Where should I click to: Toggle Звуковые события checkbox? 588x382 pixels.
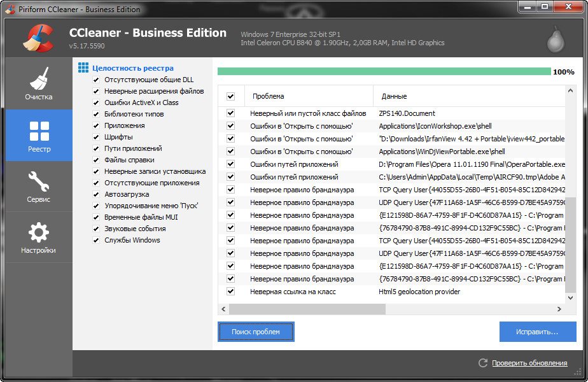click(x=96, y=229)
